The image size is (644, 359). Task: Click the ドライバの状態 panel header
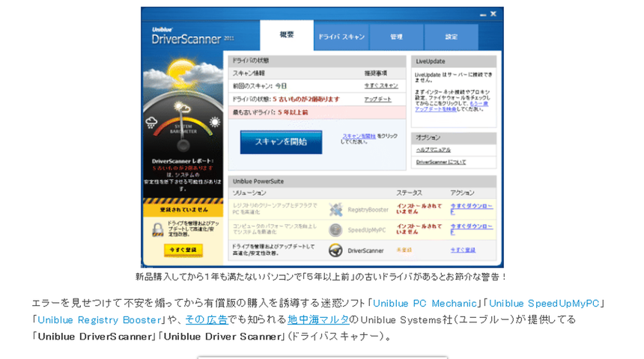(x=317, y=61)
